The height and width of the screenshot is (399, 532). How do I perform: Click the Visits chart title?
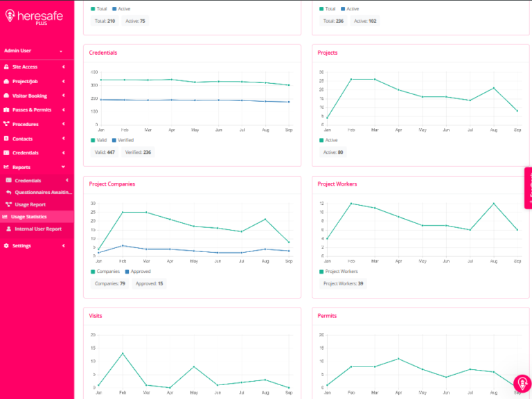(96, 316)
